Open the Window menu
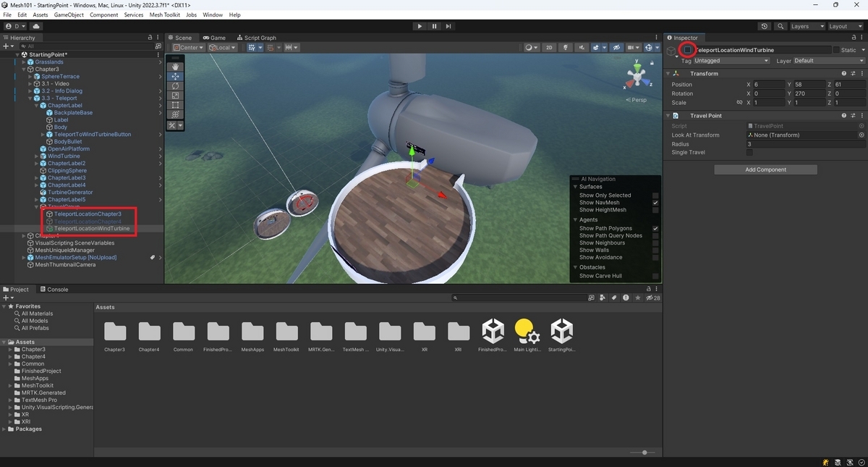The image size is (868, 467). point(213,14)
